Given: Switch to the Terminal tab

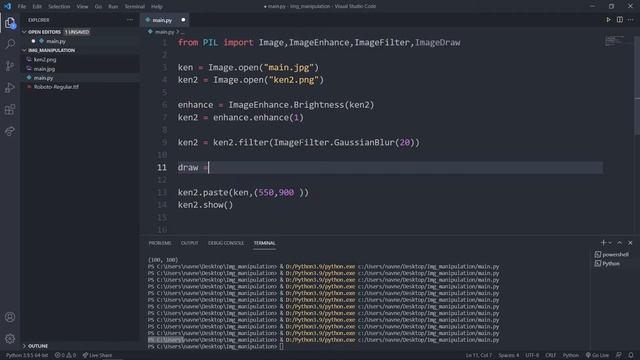Looking at the screenshot, I should (264, 243).
